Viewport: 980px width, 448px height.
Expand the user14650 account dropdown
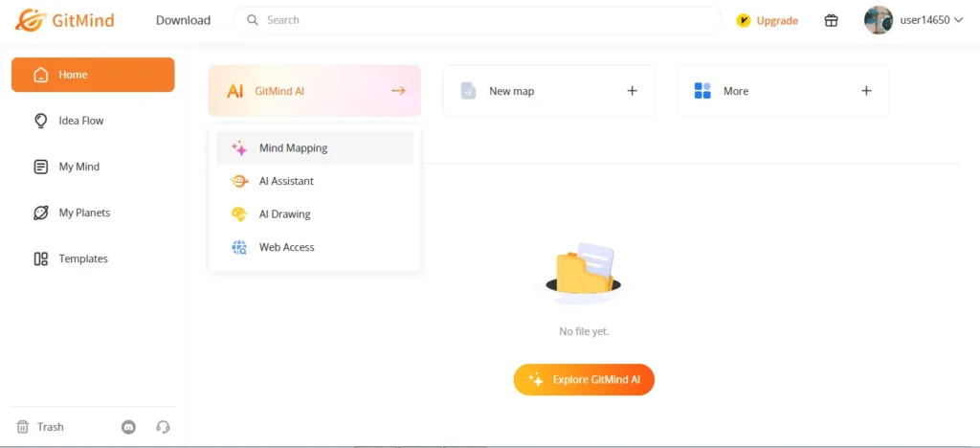point(931,20)
